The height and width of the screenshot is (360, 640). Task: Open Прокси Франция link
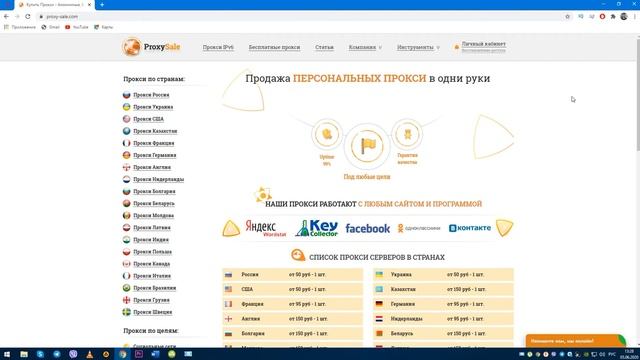pyautogui.click(x=153, y=143)
